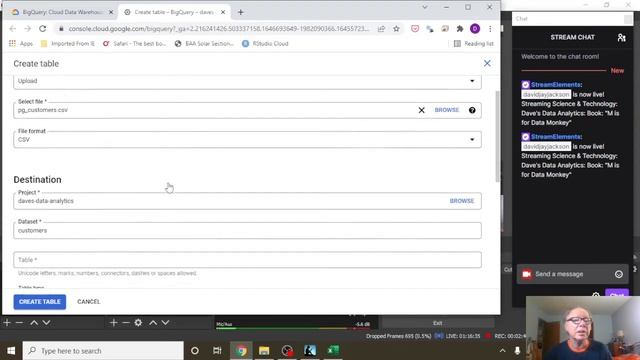Cancel table creation

click(x=89, y=302)
